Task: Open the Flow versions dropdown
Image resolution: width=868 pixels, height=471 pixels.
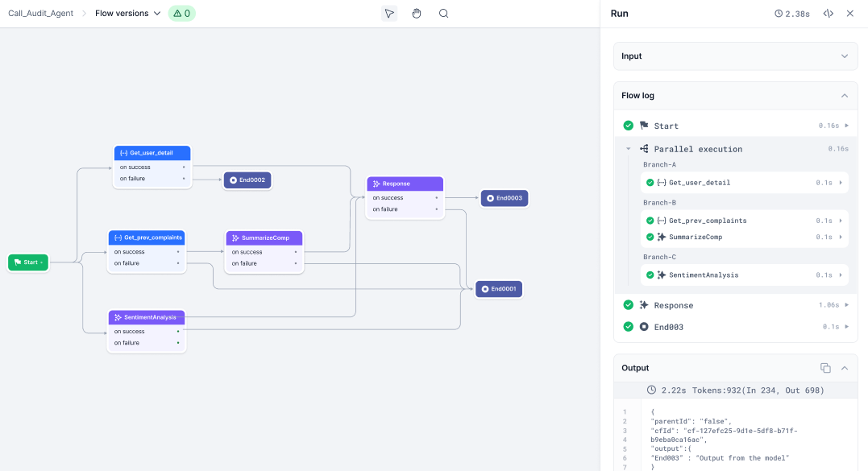Action: 127,14
